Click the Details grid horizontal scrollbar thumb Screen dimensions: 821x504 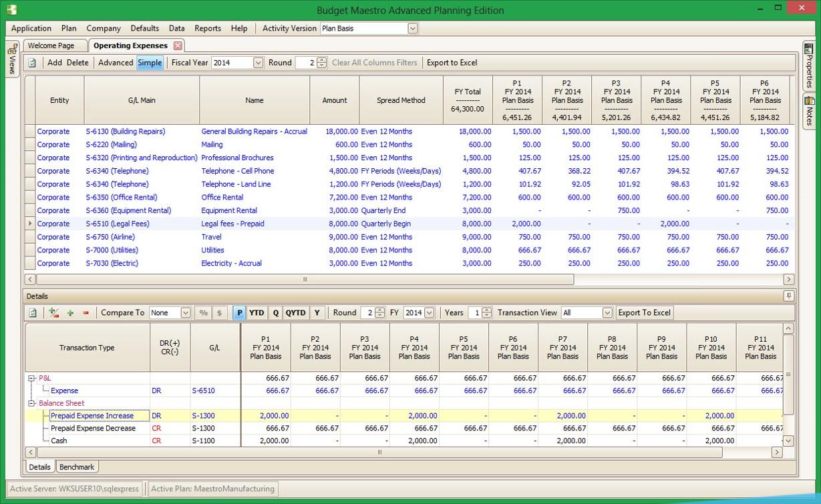coord(379,453)
